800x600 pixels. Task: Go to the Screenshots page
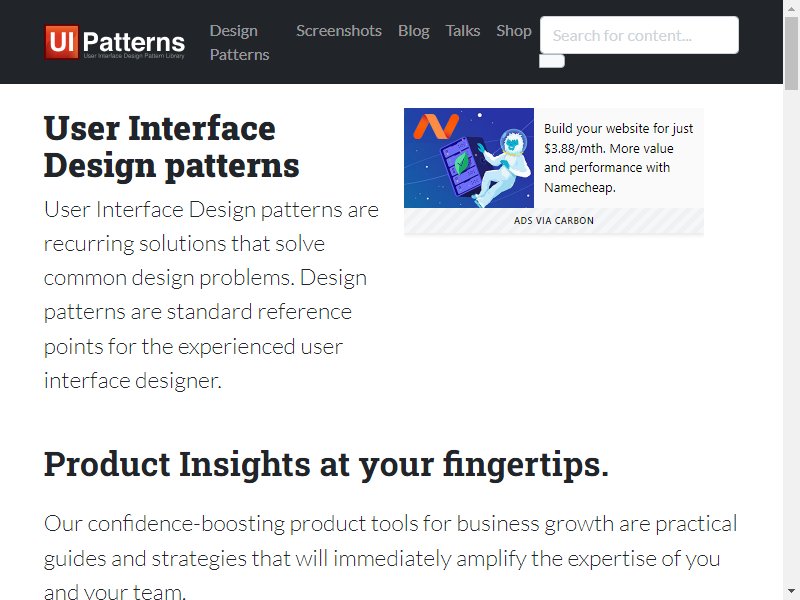(x=339, y=31)
